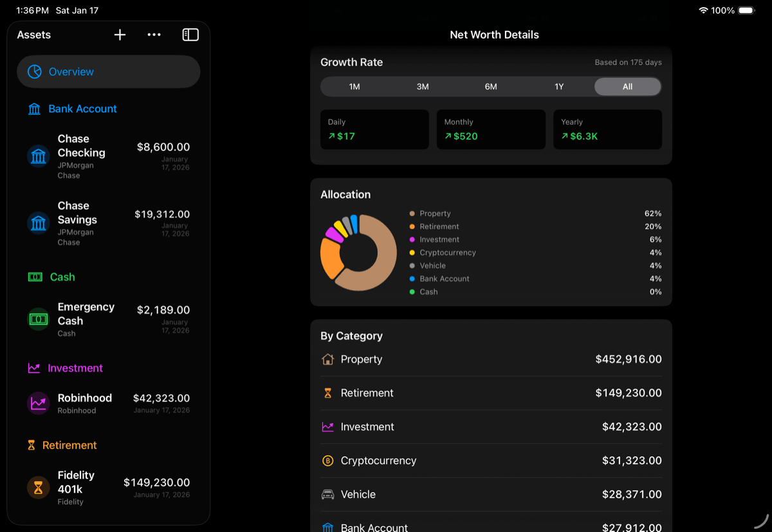This screenshot has height=532, width=772.
Task: Switch to the 3M tab
Action: pyautogui.click(x=423, y=86)
